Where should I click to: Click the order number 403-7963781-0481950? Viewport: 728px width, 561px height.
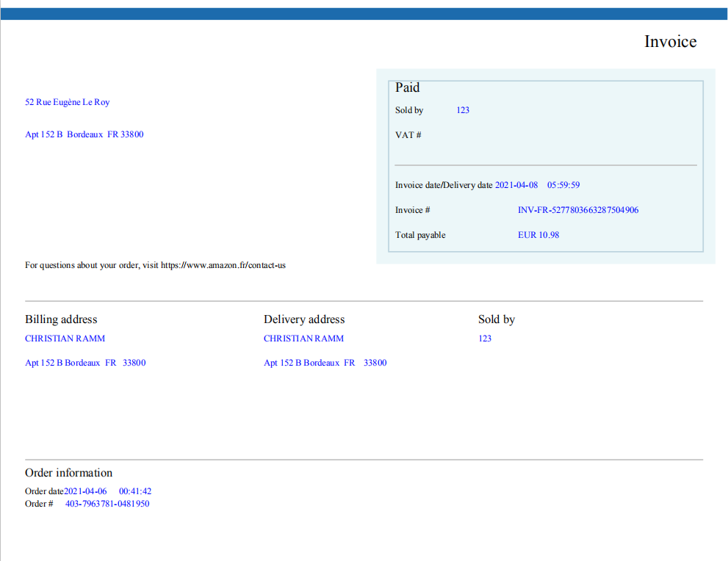coord(107,504)
